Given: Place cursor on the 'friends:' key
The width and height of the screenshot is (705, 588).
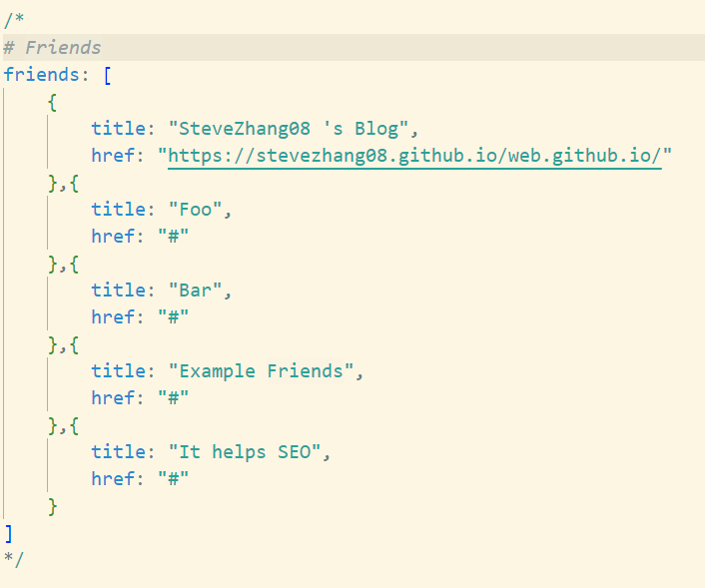Looking at the screenshot, I should [x=47, y=74].
